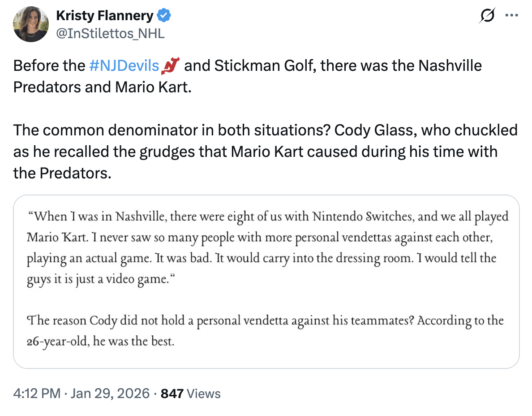Click the Kristy Flannery display name

click(x=104, y=16)
